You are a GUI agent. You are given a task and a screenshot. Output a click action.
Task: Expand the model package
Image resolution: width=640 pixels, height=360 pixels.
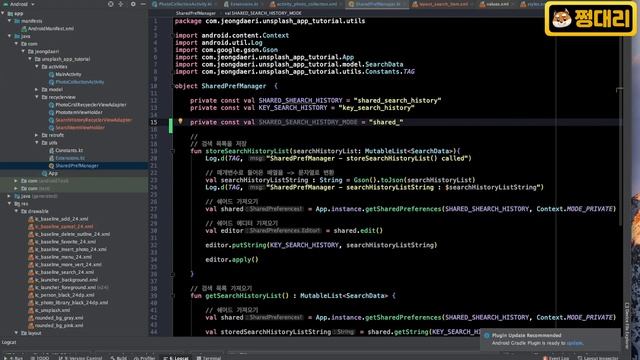(37, 89)
